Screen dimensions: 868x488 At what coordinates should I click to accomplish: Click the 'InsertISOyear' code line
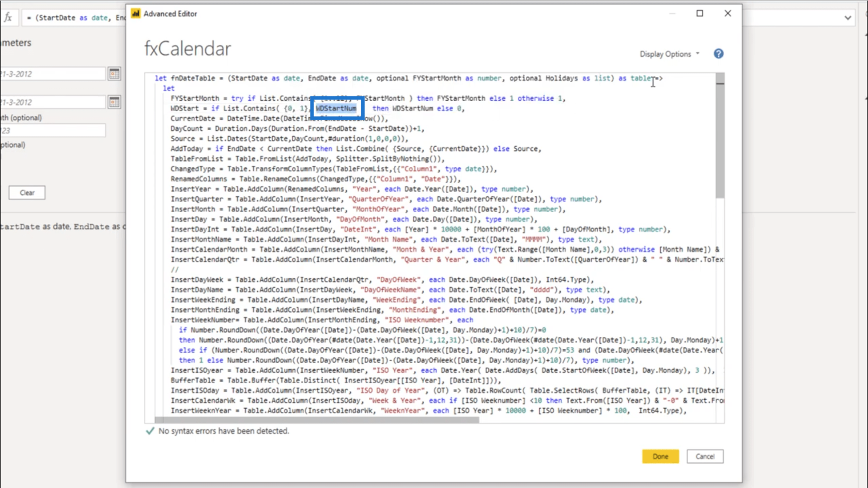[443, 370]
